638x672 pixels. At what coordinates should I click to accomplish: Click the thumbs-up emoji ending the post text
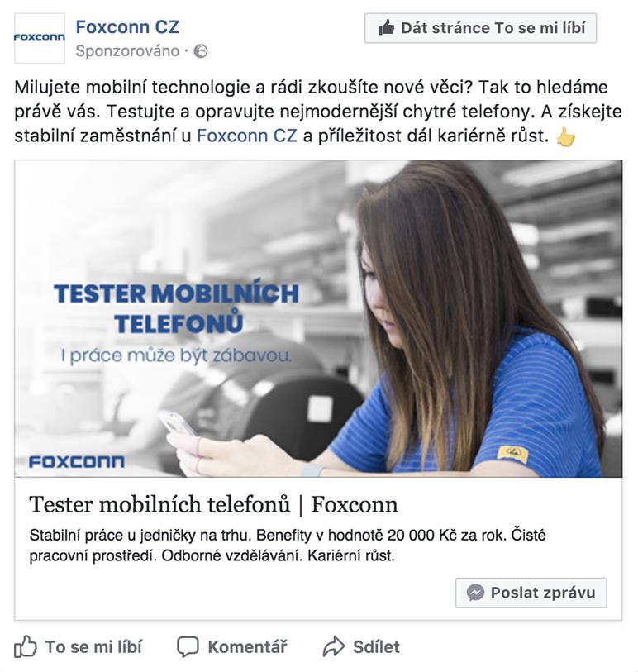(x=565, y=136)
